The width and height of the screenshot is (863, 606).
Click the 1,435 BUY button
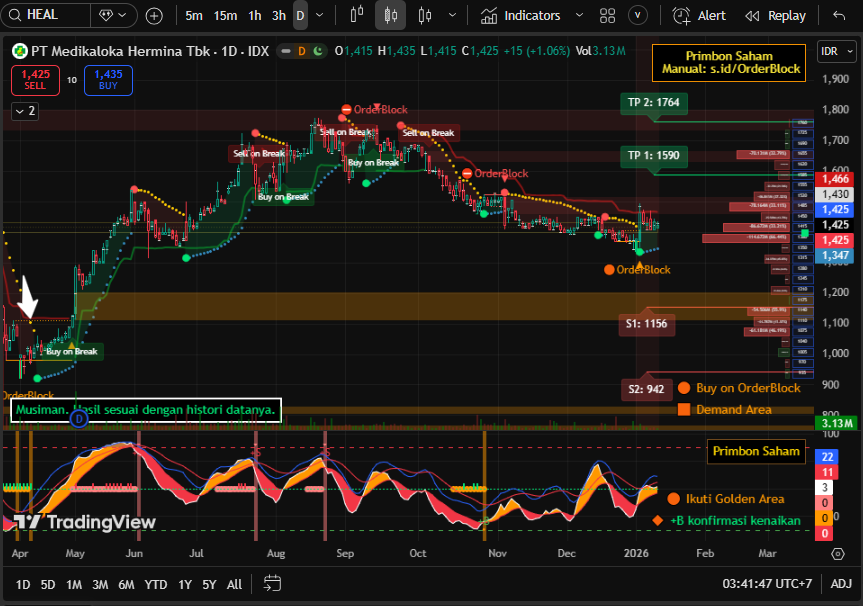[108, 80]
